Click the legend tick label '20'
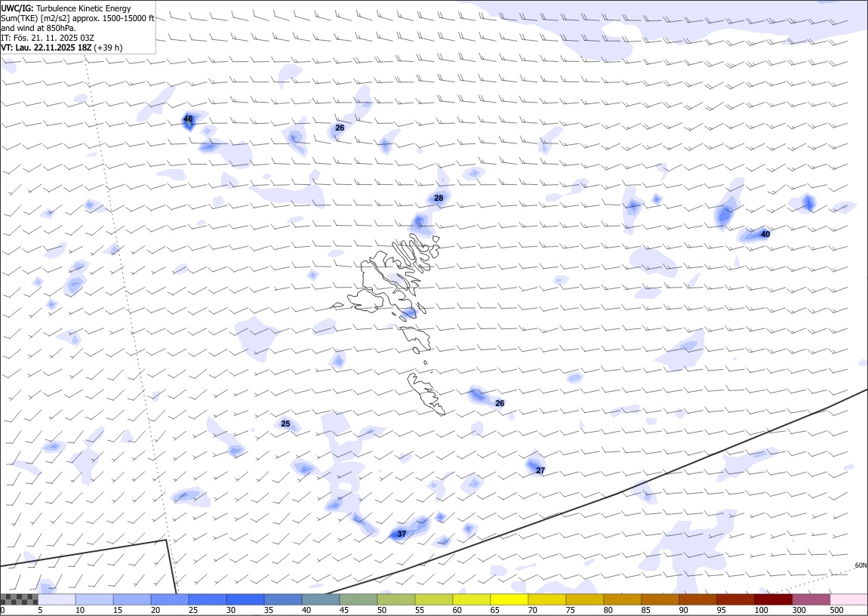The height and width of the screenshot is (616, 868). 155,610
